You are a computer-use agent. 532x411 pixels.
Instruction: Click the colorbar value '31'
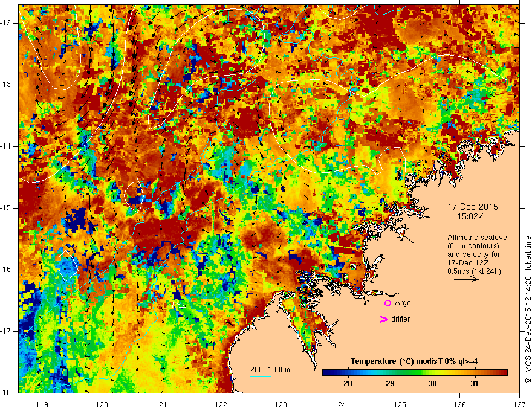coord(475,384)
